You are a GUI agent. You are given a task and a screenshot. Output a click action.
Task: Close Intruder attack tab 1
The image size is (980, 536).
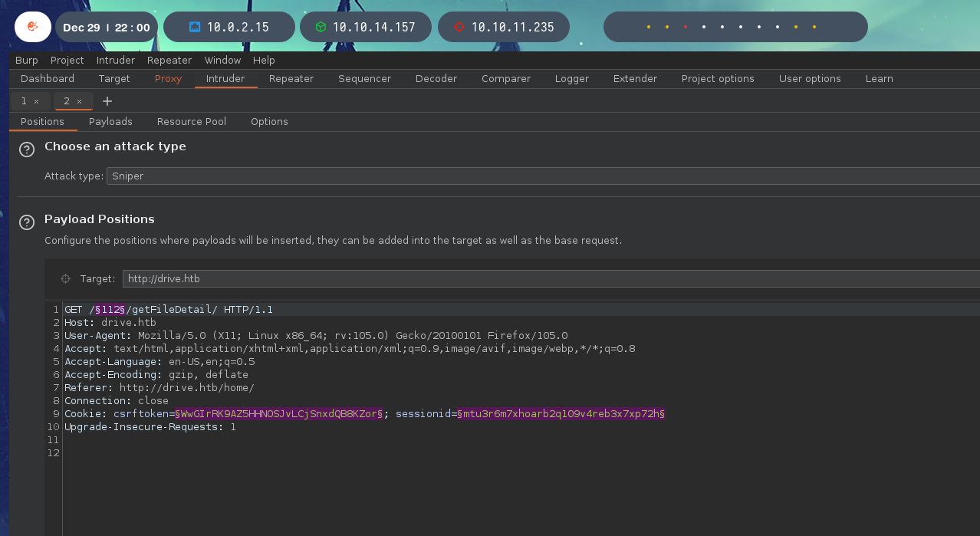36,101
